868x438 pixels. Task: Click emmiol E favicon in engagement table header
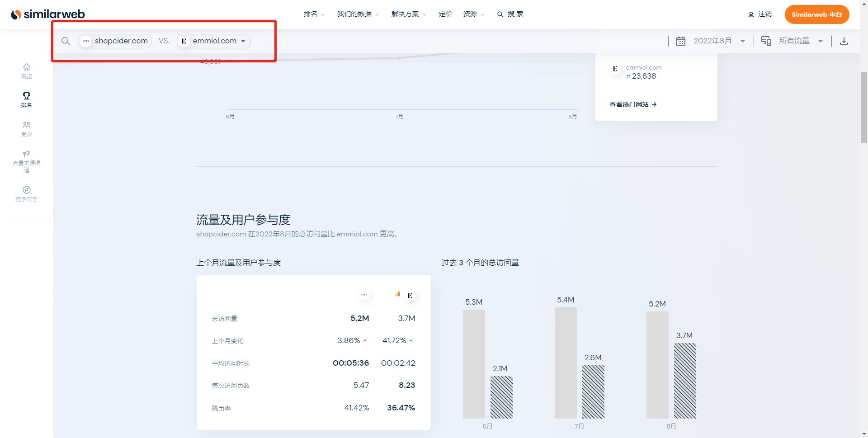pyautogui.click(x=410, y=296)
